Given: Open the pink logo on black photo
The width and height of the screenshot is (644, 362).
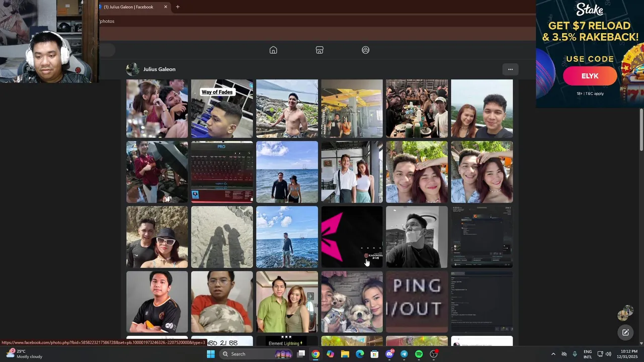Looking at the screenshot, I should [x=352, y=237].
